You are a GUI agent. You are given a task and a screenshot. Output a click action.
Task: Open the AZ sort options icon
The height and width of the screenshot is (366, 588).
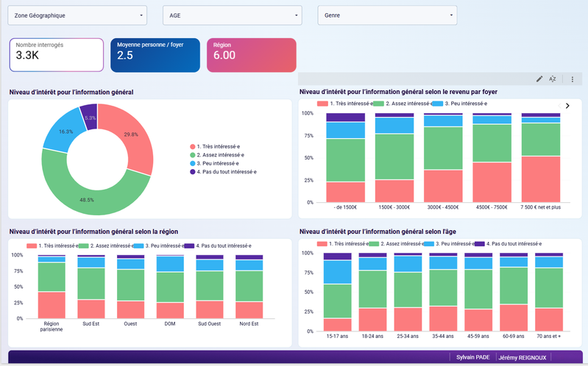click(553, 79)
